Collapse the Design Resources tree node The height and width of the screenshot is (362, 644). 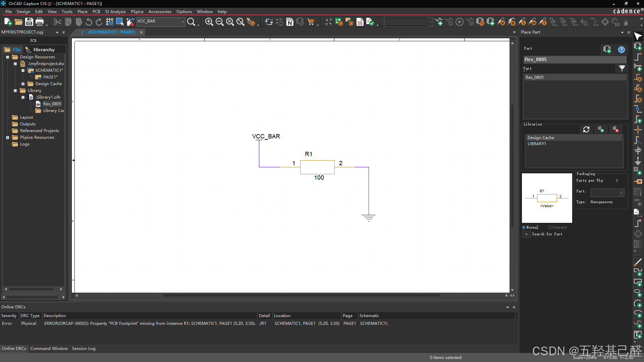(x=7, y=57)
